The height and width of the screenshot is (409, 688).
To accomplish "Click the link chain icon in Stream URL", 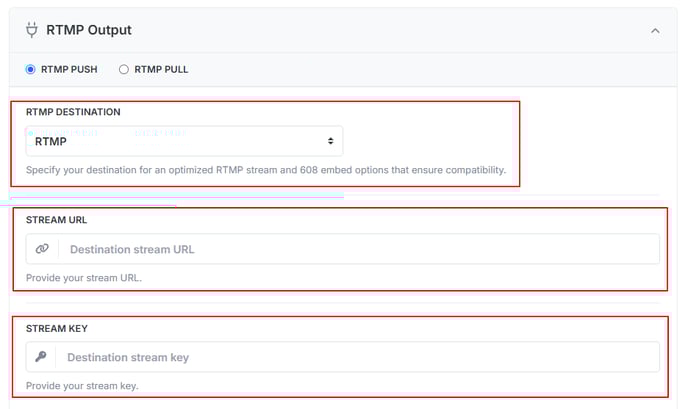I will click(42, 249).
